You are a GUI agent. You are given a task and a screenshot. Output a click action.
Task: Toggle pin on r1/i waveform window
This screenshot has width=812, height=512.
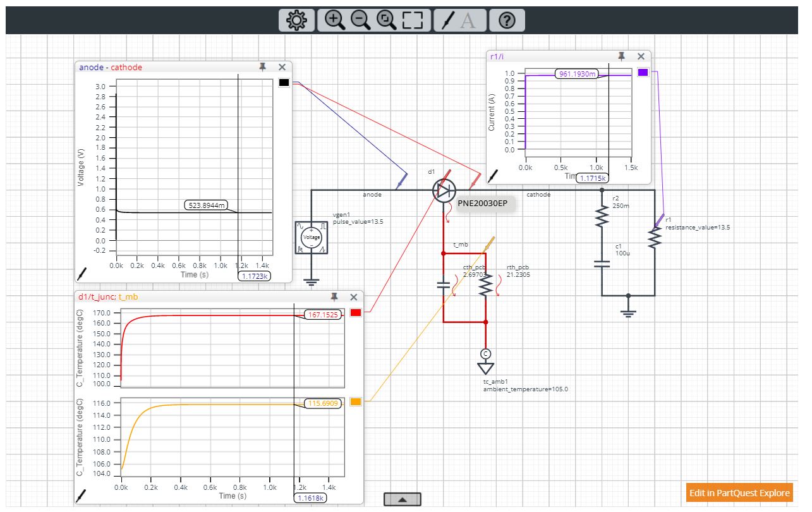coord(622,56)
